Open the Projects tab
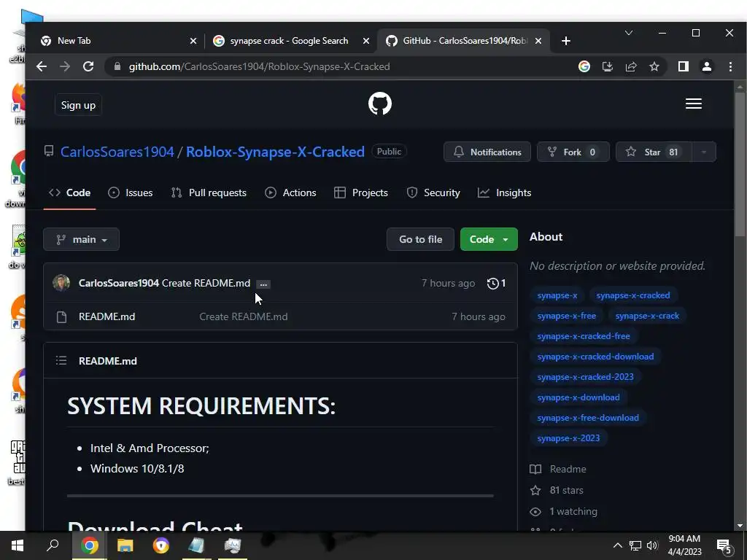This screenshot has width=747, height=560. tap(361, 192)
